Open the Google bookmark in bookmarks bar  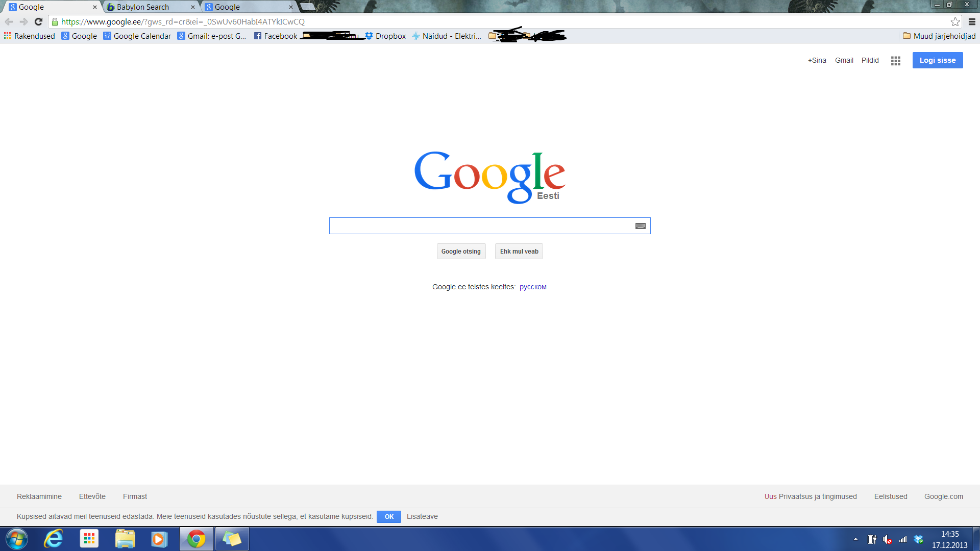pyautogui.click(x=79, y=36)
